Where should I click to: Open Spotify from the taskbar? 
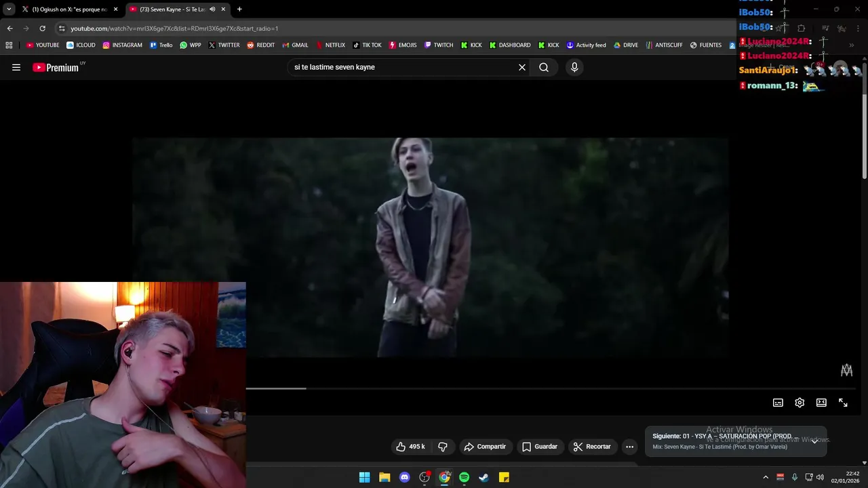464,477
